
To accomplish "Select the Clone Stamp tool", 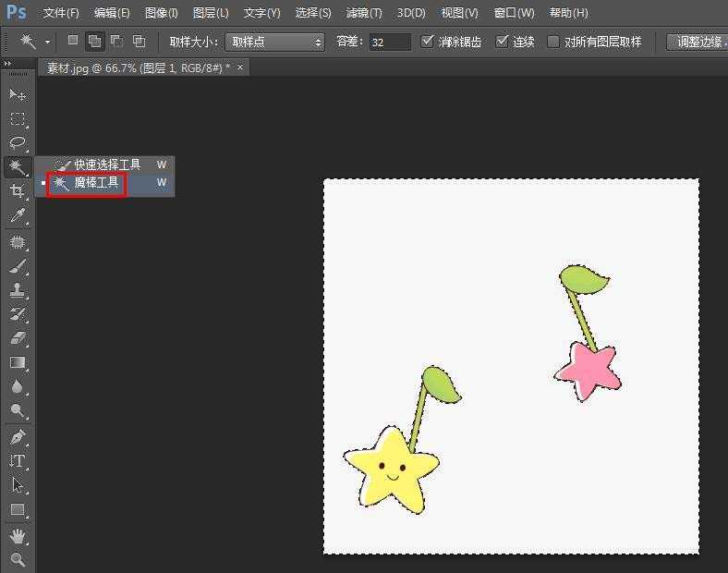I will pyautogui.click(x=17, y=290).
